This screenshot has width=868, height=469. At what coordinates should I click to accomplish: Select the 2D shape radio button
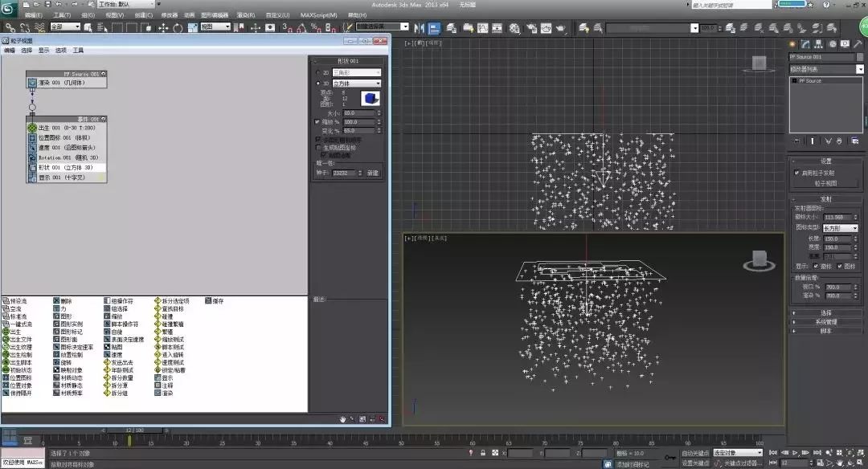tap(318, 72)
